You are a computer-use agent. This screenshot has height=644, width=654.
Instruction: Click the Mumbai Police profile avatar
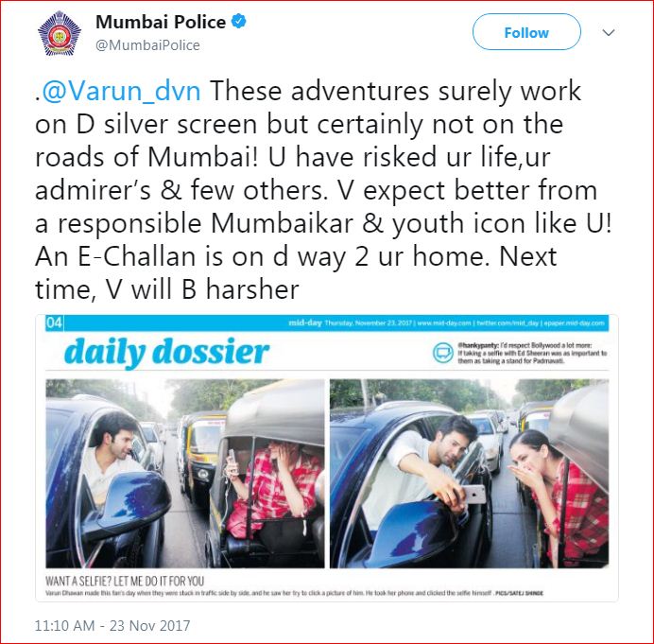point(60,33)
